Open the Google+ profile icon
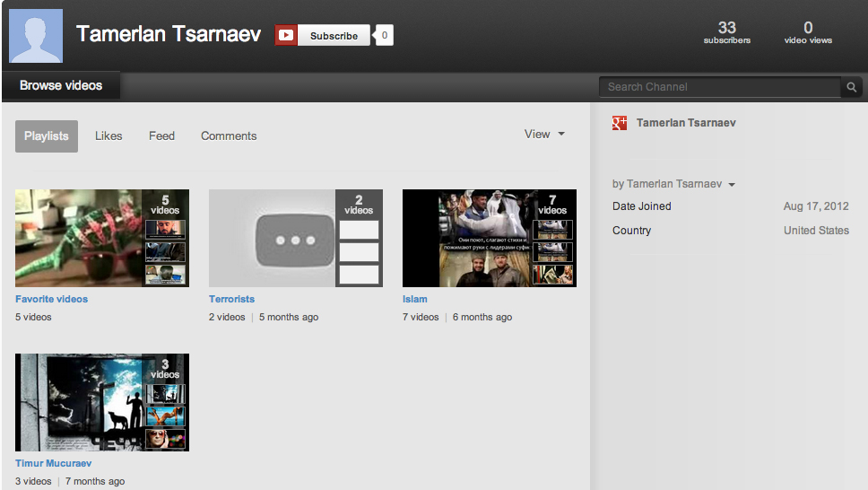 click(620, 123)
